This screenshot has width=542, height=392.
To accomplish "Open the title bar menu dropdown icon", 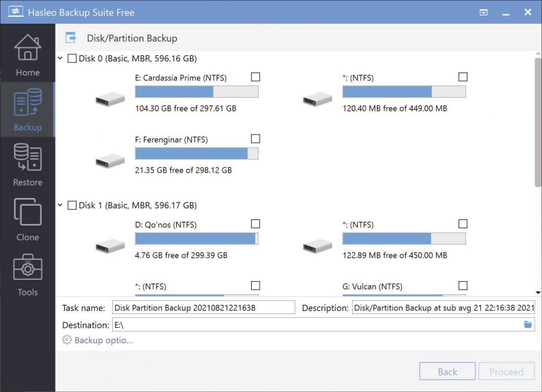I will pyautogui.click(x=483, y=13).
